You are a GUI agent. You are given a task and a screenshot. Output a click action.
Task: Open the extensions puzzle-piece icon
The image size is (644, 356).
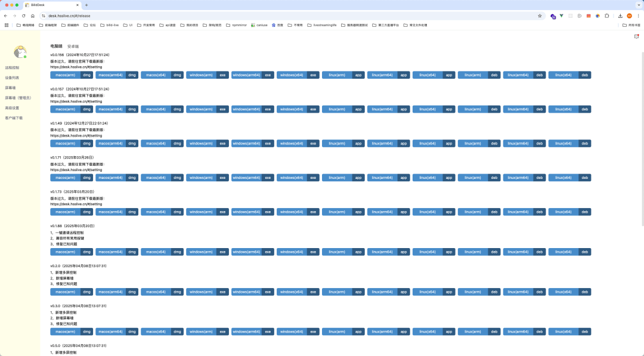click(x=606, y=16)
